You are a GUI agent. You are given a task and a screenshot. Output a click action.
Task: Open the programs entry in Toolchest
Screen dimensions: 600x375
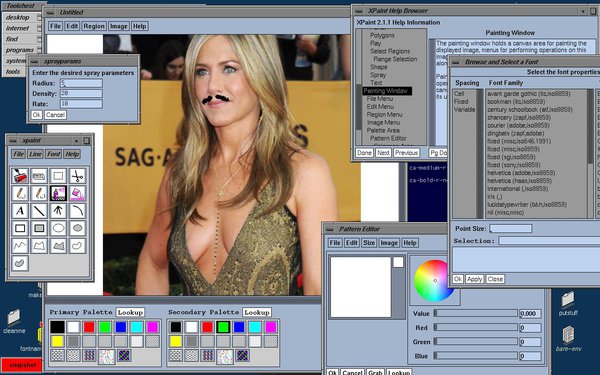[22, 50]
